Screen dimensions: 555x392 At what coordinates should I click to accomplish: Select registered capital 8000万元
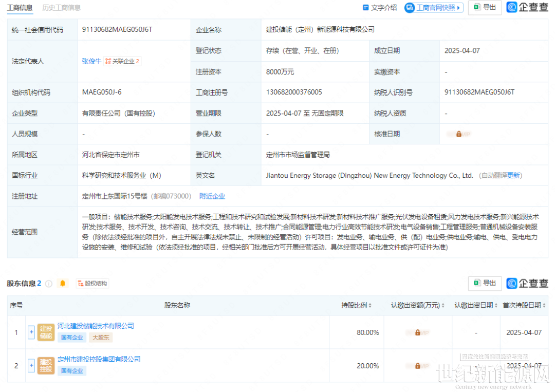point(280,72)
